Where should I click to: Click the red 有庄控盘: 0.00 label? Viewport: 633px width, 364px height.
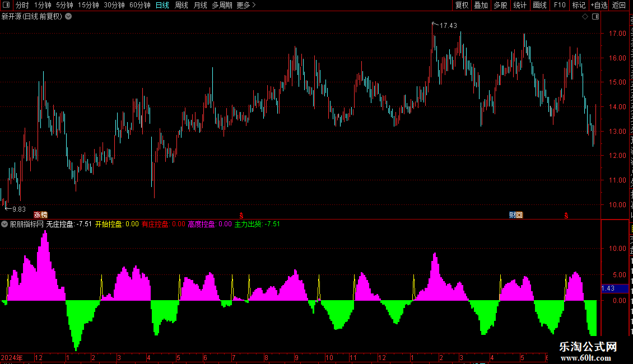(x=164, y=224)
